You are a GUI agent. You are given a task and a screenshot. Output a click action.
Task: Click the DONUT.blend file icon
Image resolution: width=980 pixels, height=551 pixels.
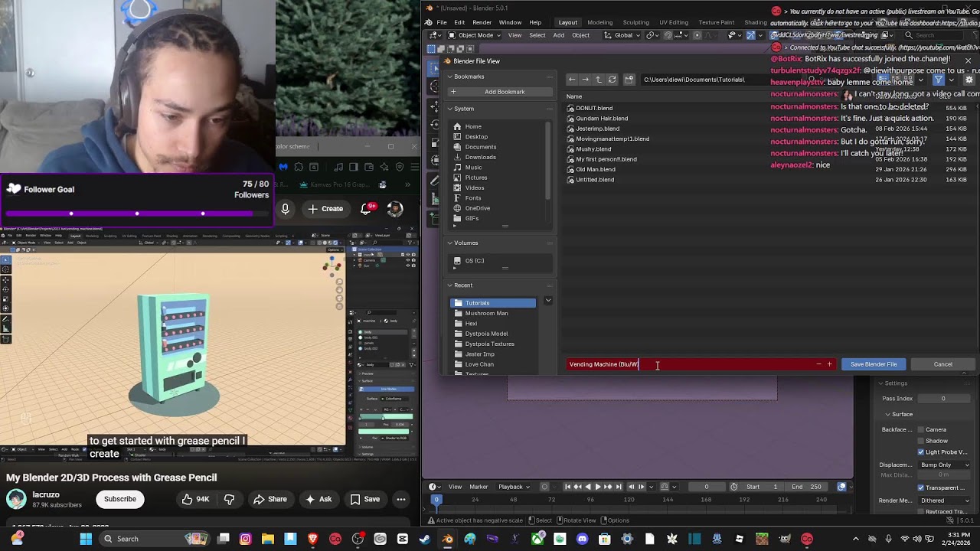point(570,108)
